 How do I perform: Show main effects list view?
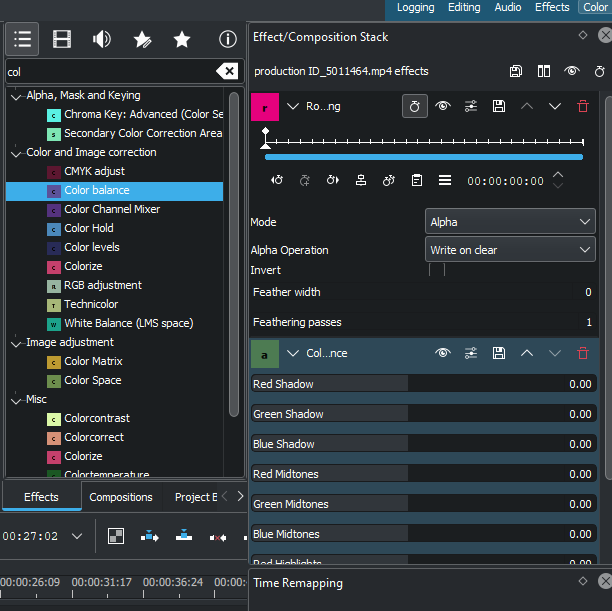point(22,39)
